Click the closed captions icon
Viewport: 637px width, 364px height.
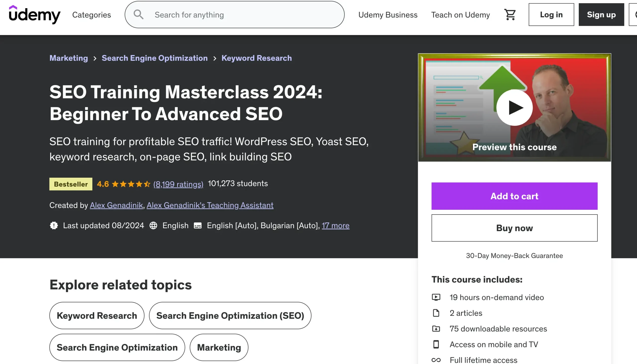click(x=198, y=225)
